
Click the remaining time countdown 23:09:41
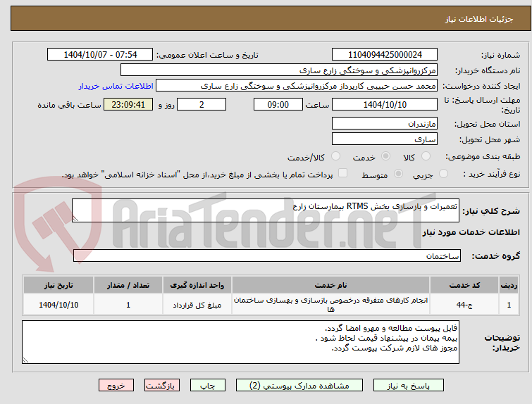128,104
